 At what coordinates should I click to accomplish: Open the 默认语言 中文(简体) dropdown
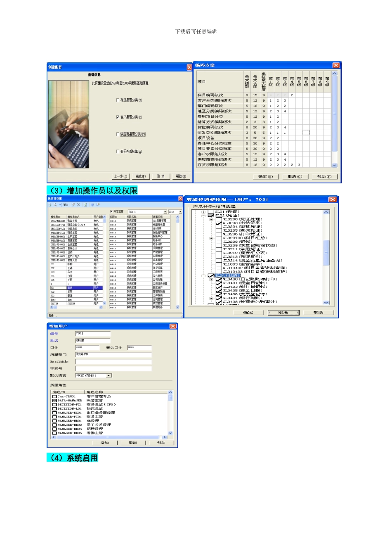[109, 376]
